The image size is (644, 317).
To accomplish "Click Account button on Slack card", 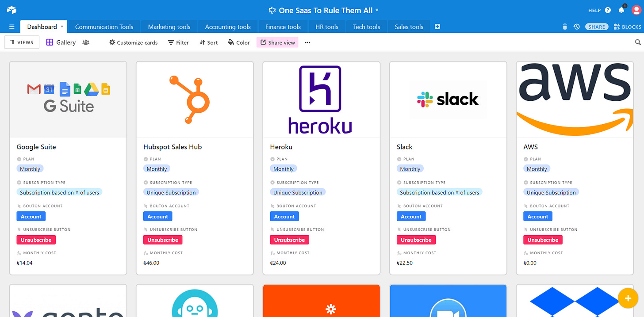I will 411,217.
